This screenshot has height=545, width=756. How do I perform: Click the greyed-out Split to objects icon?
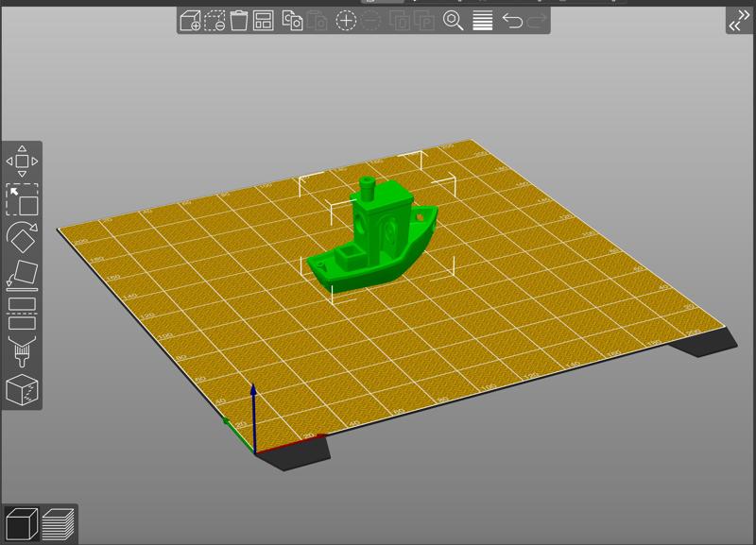coord(400,21)
